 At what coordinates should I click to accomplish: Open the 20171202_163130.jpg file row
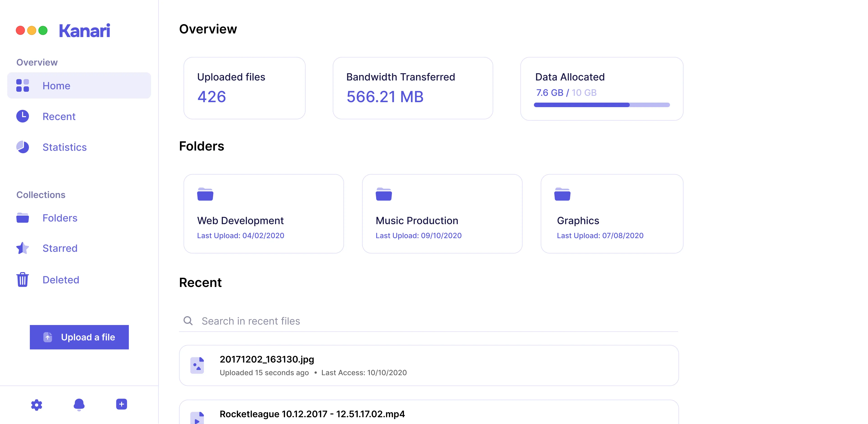pyautogui.click(x=429, y=365)
